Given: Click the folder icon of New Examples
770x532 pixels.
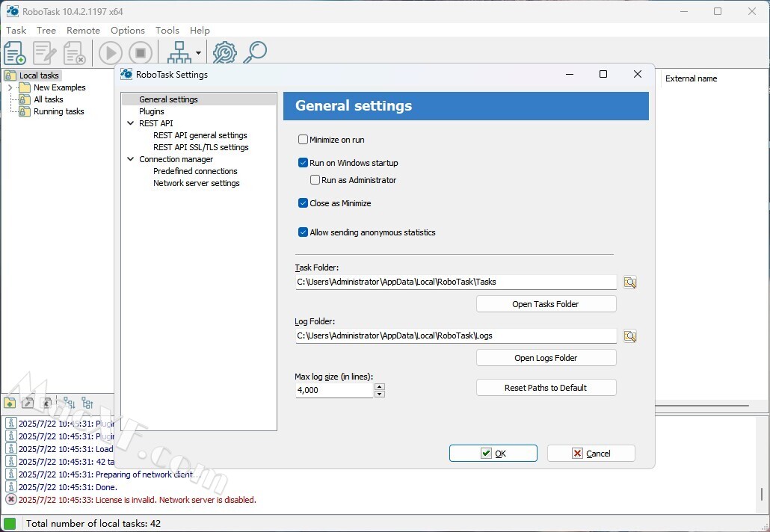Looking at the screenshot, I should (25, 88).
